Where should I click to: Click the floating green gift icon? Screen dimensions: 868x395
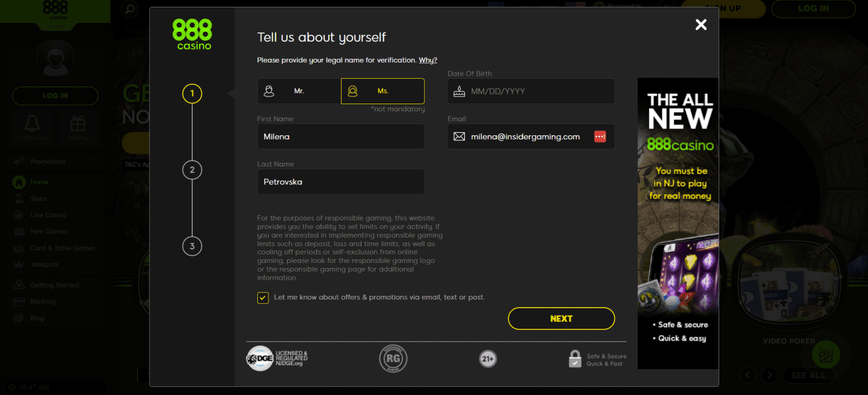click(x=826, y=355)
